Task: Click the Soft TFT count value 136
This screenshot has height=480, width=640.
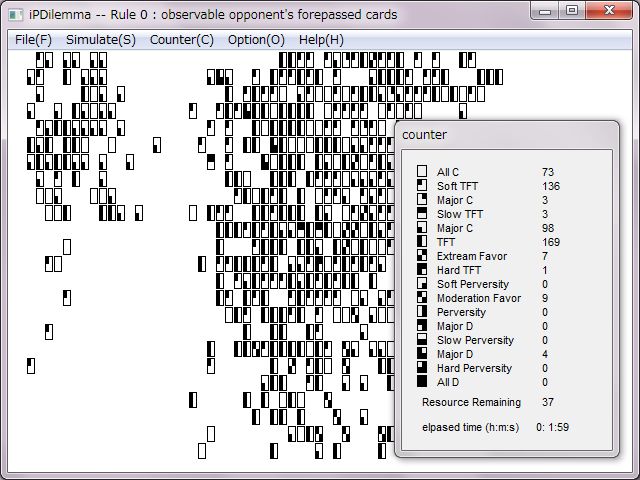Action: [551, 186]
